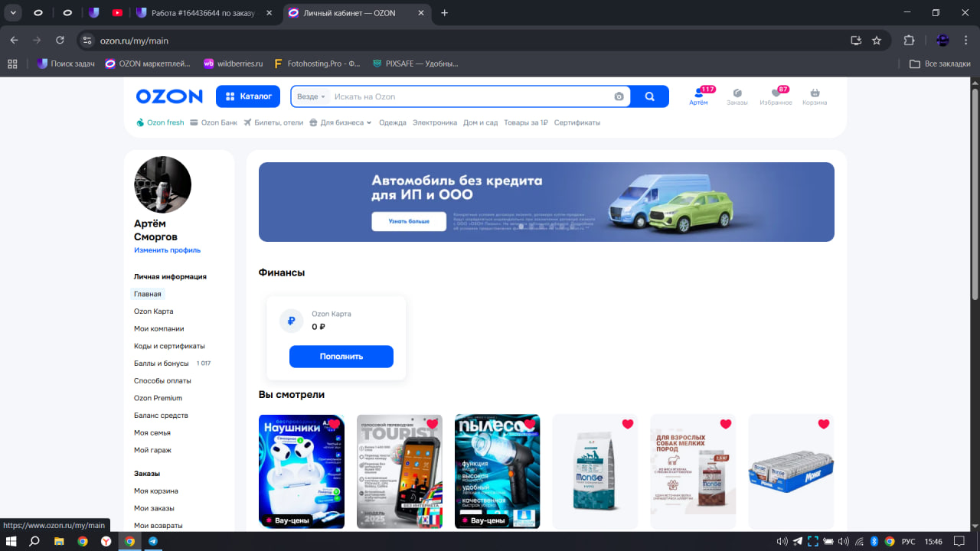
Task: Open the Наушники product thumbnail
Action: pos(302,471)
